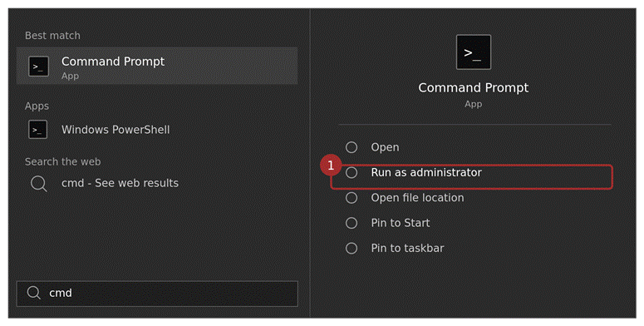Click the App label under Command Prompt title
Image resolution: width=644 pixels, height=326 pixels.
pyautogui.click(x=473, y=104)
